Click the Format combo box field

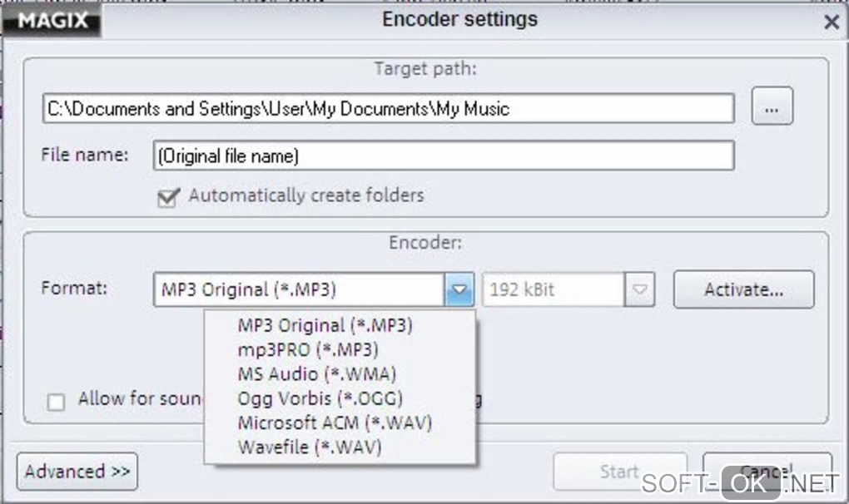pyautogui.click(x=300, y=290)
